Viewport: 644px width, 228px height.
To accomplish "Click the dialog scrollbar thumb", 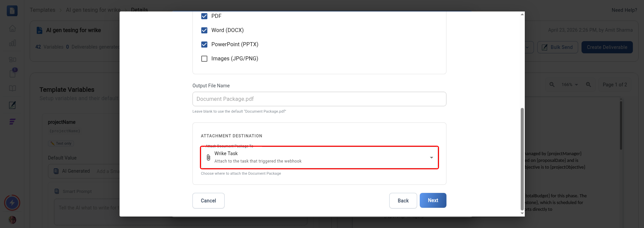I will (522, 159).
